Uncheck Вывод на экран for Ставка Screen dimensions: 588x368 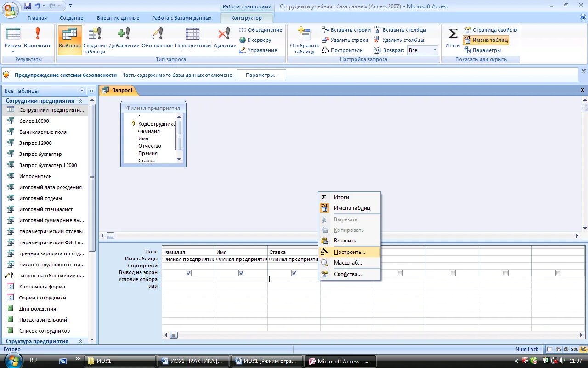(x=294, y=273)
